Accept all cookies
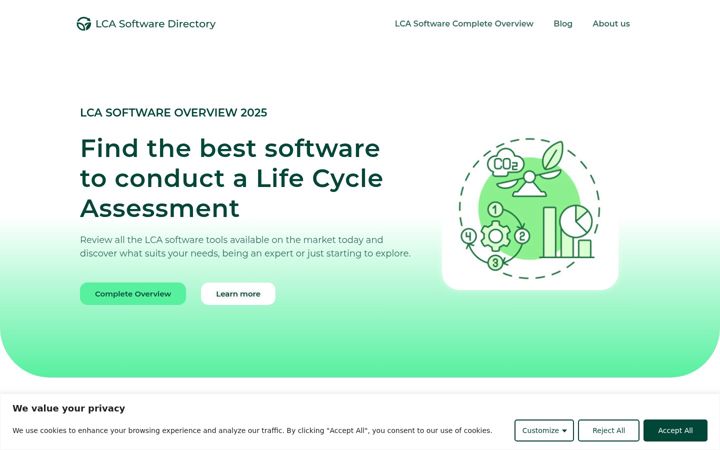This screenshot has height=450, width=720. [675, 431]
